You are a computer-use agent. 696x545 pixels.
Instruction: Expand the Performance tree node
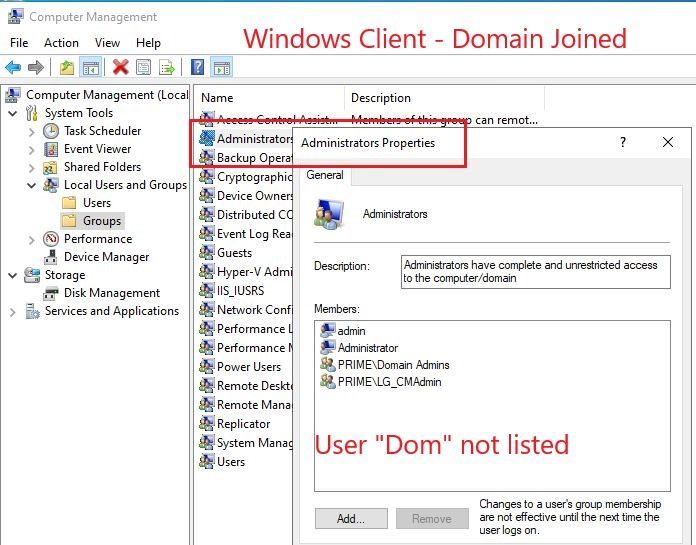tap(31, 240)
